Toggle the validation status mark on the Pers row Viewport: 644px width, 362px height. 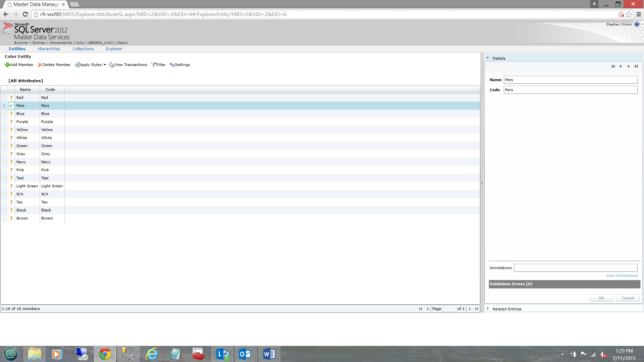11,106
